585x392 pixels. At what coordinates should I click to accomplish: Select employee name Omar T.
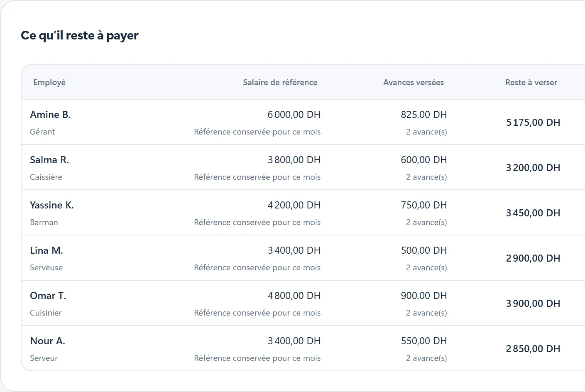[x=48, y=296]
